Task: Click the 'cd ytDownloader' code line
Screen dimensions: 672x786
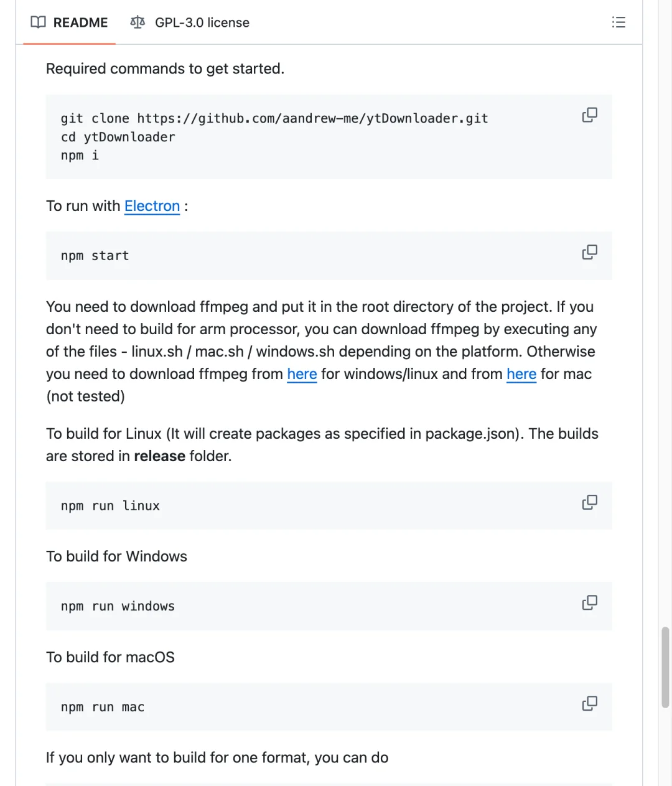Action: 118,137
